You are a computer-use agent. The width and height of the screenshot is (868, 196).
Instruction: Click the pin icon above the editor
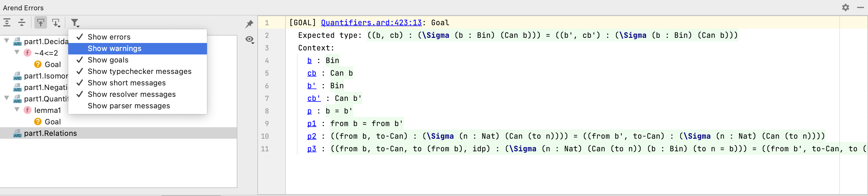[249, 23]
